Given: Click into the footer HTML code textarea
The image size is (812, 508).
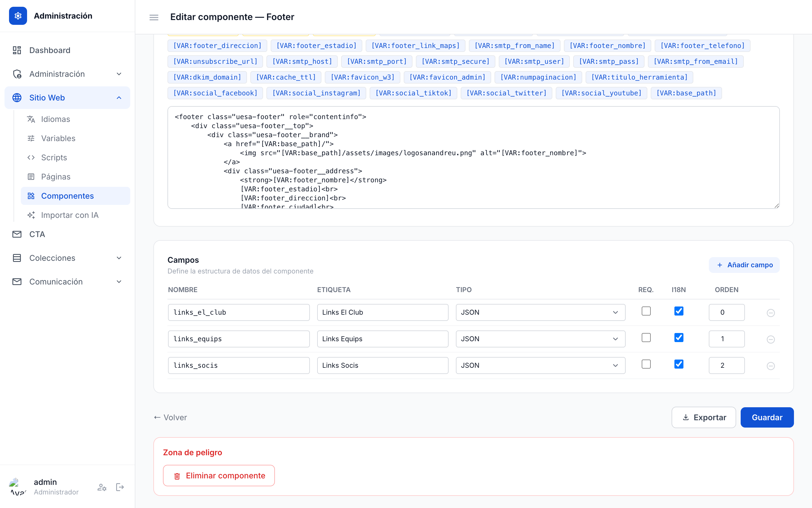Looking at the screenshot, I should pos(473,157).
